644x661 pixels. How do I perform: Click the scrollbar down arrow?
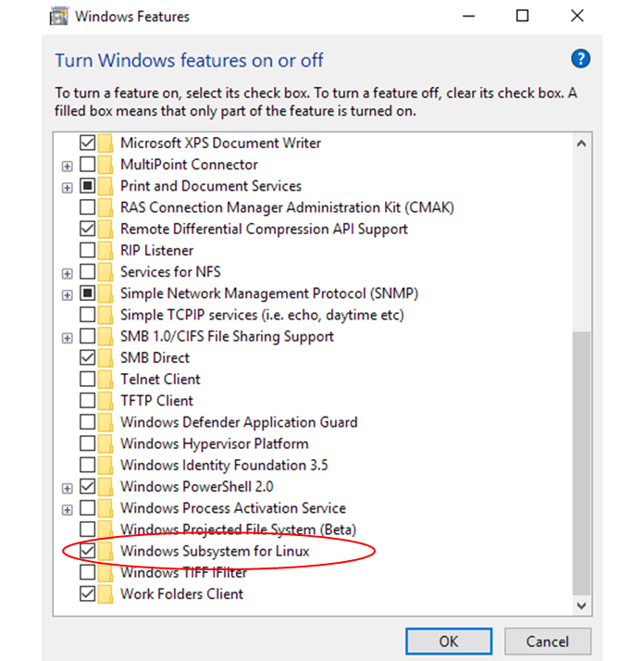582,605
